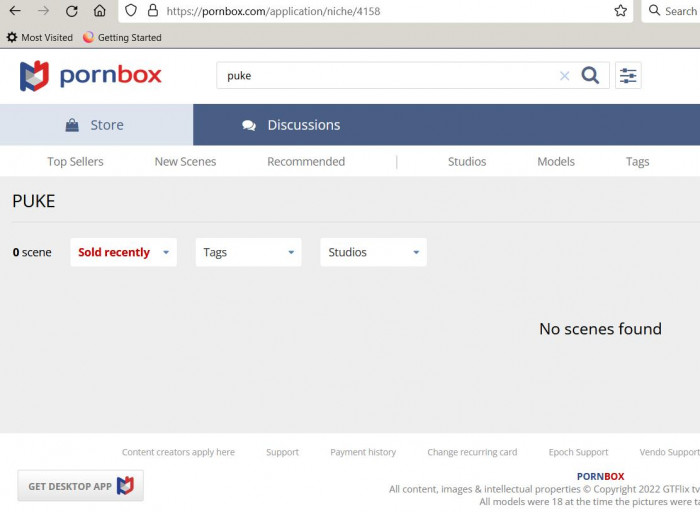Open the tracking protection shield icon

click(131, 11)
